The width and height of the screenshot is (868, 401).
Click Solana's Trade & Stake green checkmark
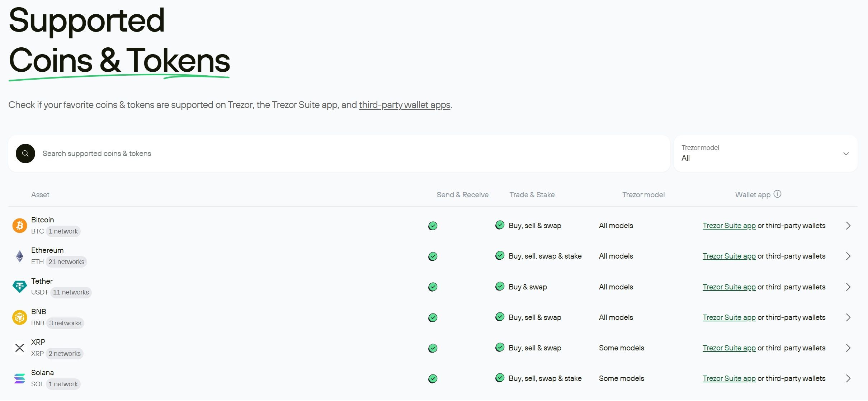click(500, 378)
